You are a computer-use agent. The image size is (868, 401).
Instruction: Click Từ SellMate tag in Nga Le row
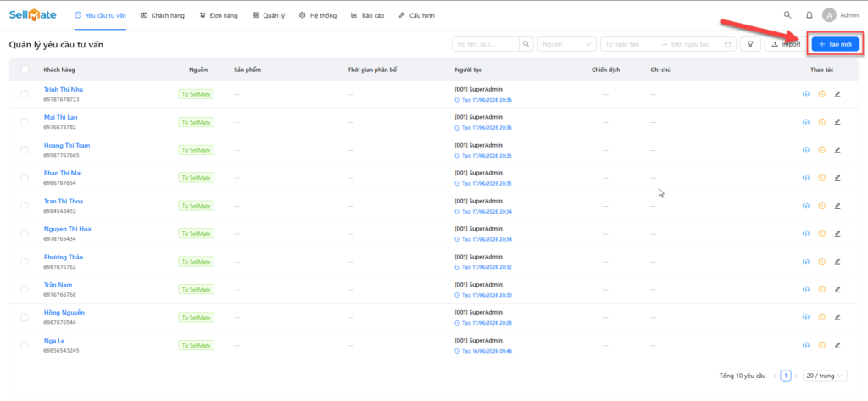pos(197,345)
